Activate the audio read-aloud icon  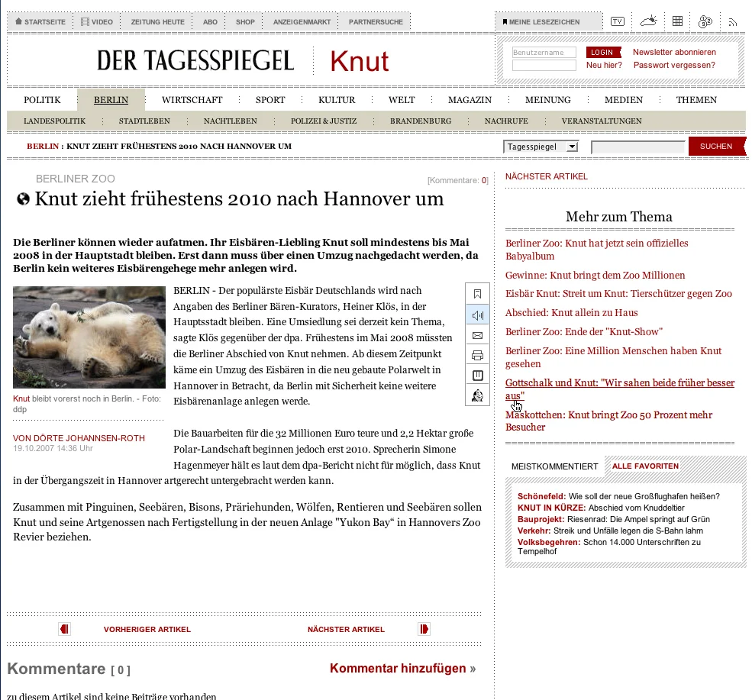(477, 315)
